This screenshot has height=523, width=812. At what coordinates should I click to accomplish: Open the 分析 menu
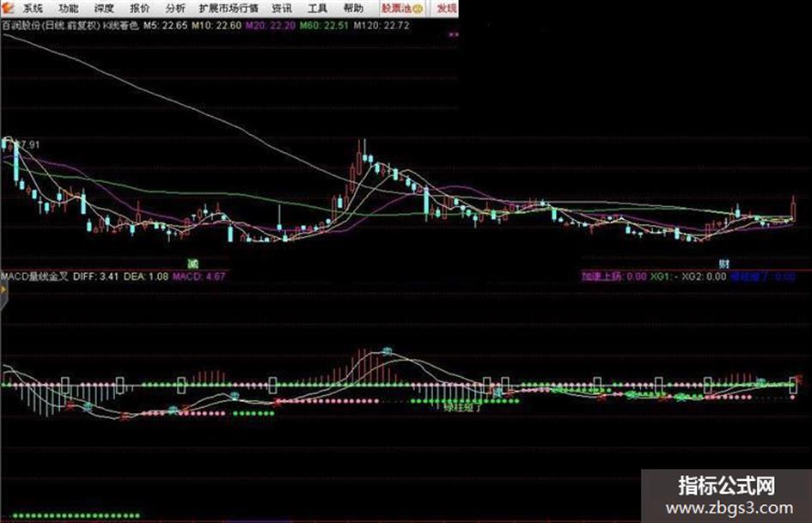click(175, 9)
